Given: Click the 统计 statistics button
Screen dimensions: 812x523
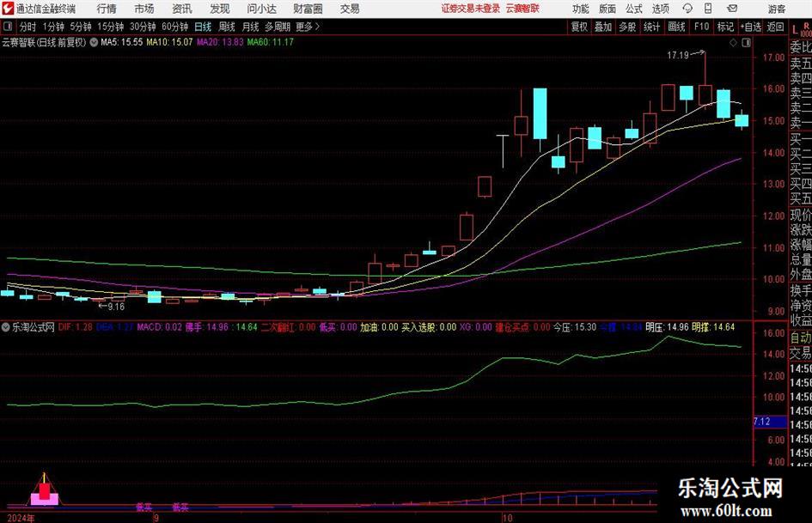Looking at the screenshot, I should pyautogui.click(x=651, y=27).
